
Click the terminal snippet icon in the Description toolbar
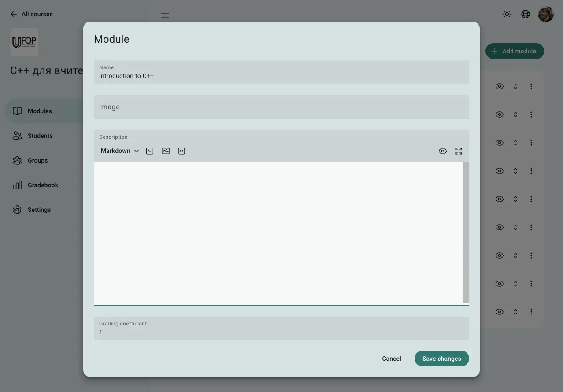(150, 151)
